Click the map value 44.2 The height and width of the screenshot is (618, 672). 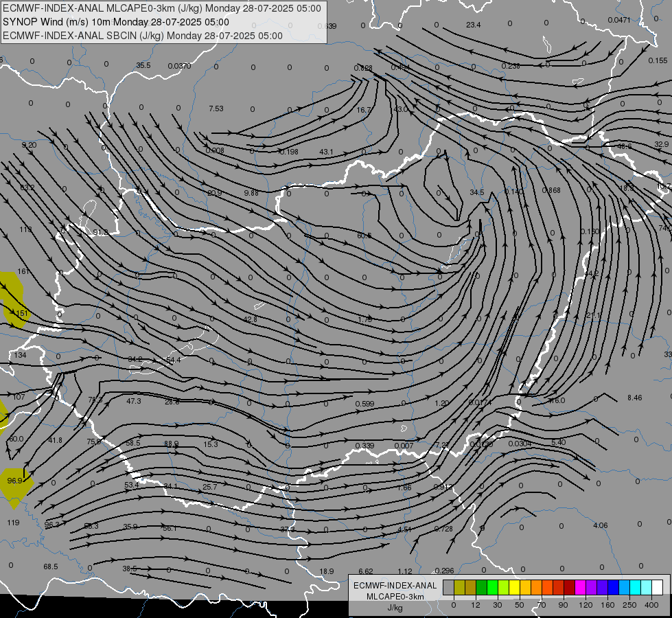[x=592, y=273]
